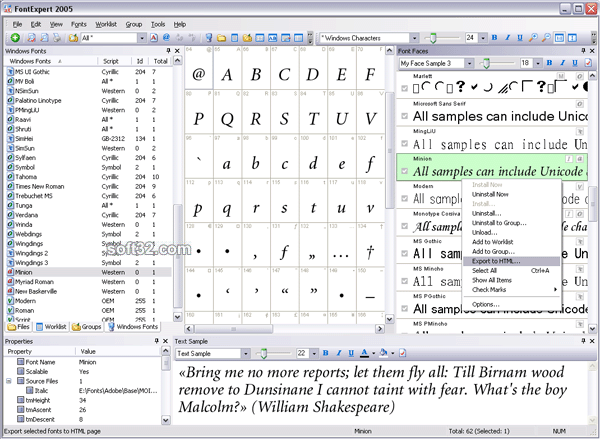Click the search-with-checkmark icon in main toolbar

coord(32,38)
